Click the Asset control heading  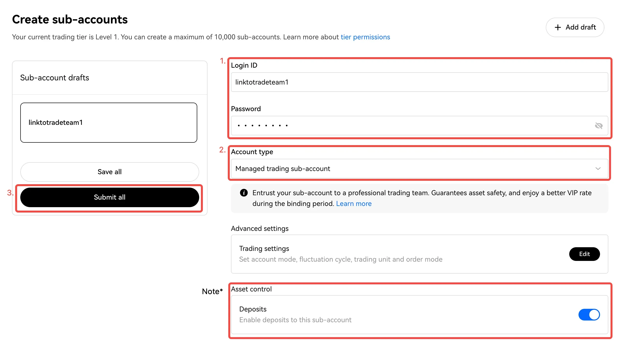pyautogui.click(x=251, y=289)
